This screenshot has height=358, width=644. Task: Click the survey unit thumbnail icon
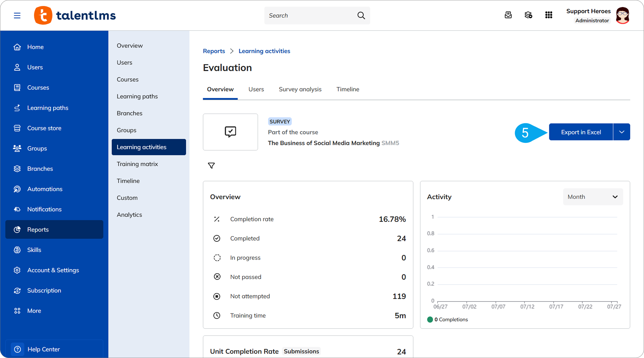(230, 132)
